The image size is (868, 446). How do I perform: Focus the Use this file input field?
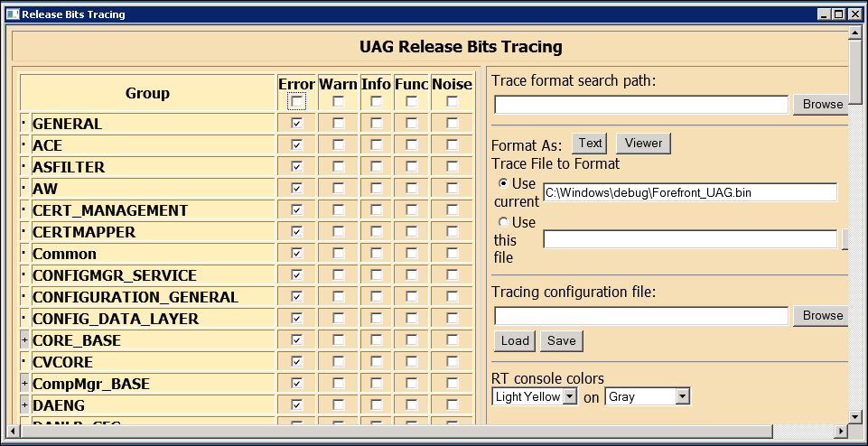(690, 239)
